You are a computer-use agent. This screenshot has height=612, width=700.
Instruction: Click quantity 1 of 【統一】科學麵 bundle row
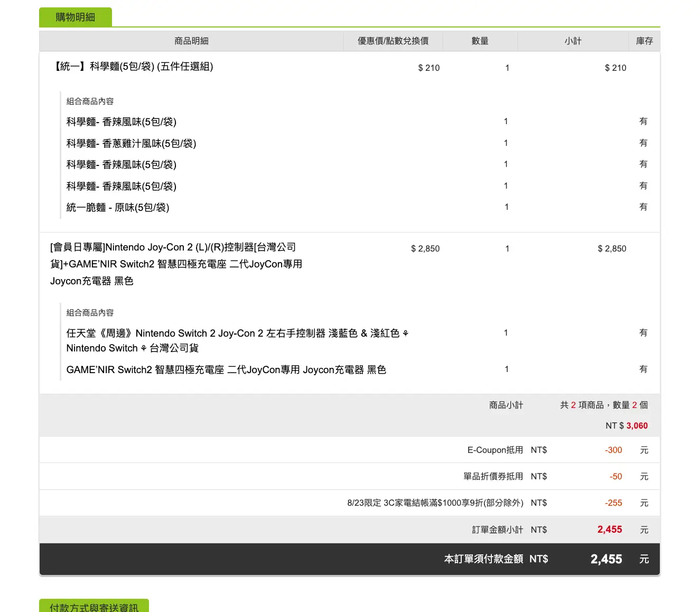(x=507, y=68)
